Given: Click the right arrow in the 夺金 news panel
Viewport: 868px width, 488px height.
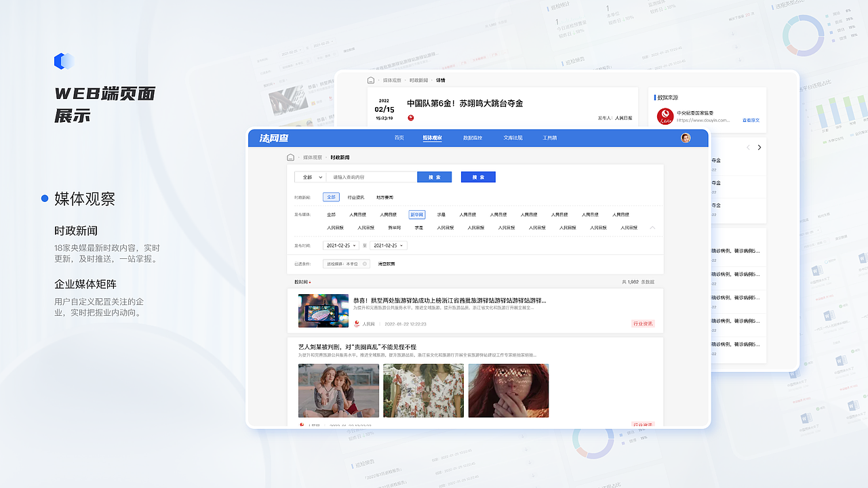Looking at the screenshot, I should [x=759, y=147].
